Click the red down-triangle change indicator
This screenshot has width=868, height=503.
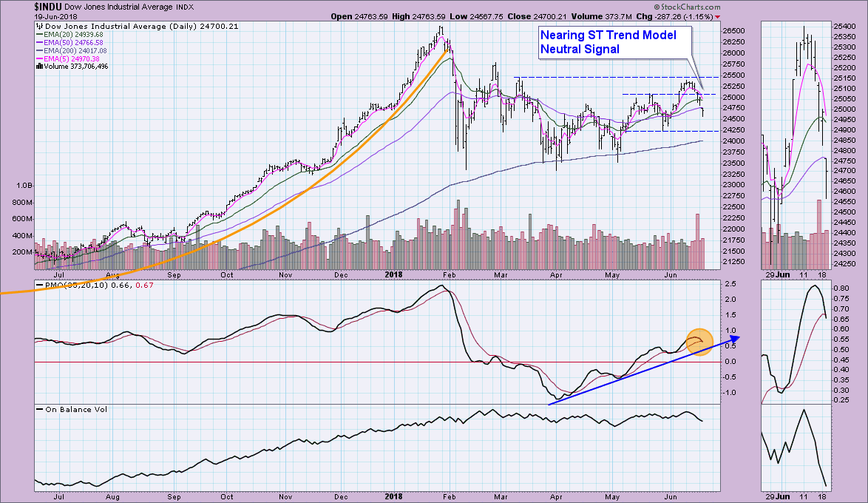pos(717,17)
